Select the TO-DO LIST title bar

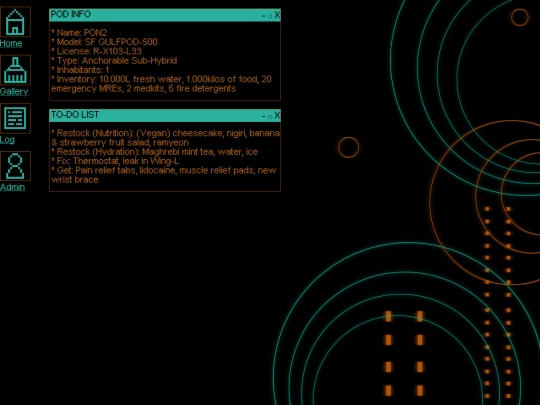165,115
